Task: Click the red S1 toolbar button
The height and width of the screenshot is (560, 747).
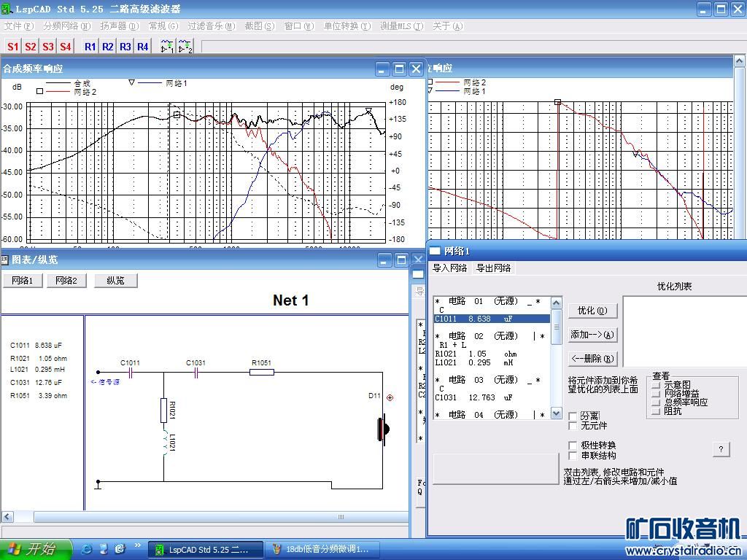Action: pos(13,47)
